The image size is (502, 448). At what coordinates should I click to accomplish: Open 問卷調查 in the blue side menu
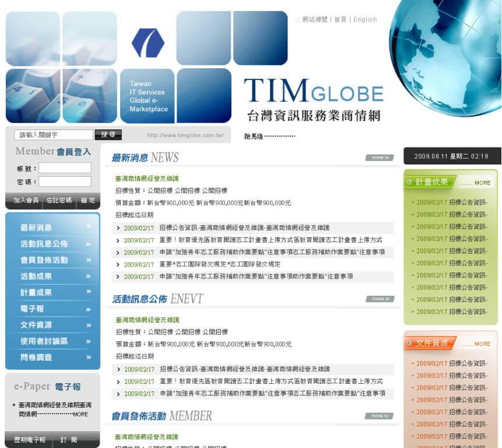[36, 358]
